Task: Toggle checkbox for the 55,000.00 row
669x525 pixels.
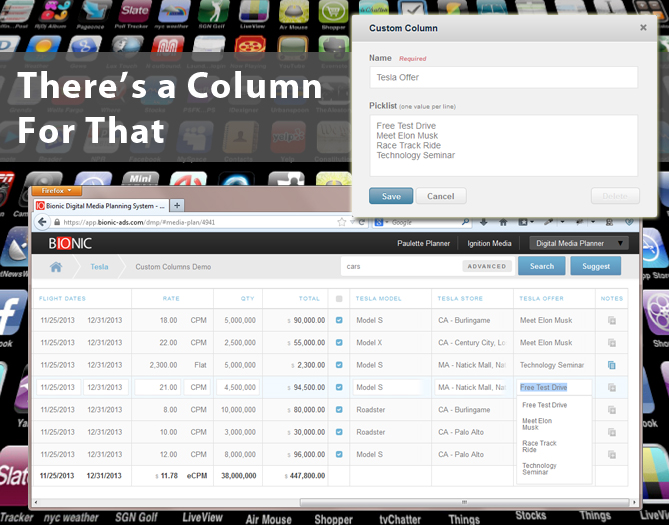Action: [339, 343]
